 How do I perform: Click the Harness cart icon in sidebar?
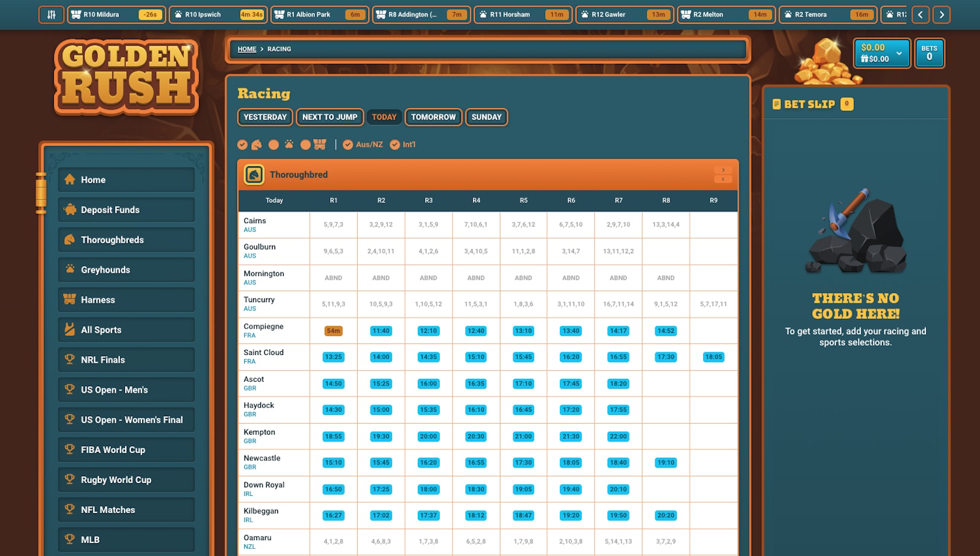click(70, 300)
